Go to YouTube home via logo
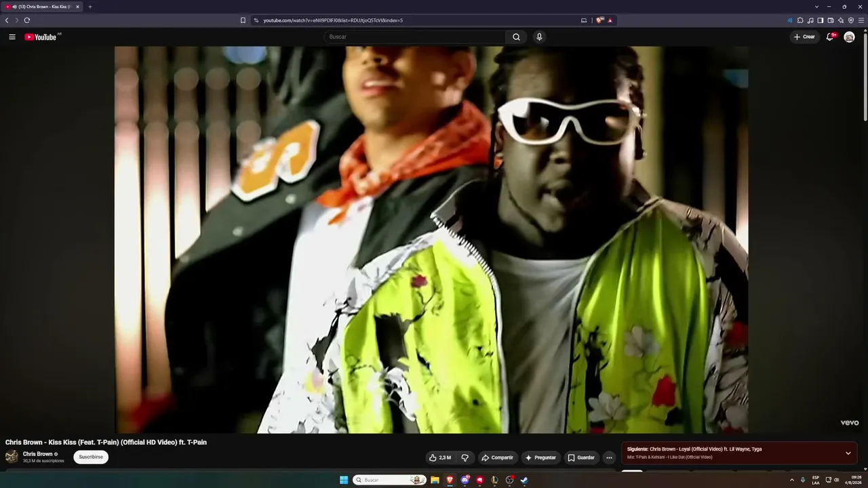This screenshot has height=488, width=868. [41, 37]
